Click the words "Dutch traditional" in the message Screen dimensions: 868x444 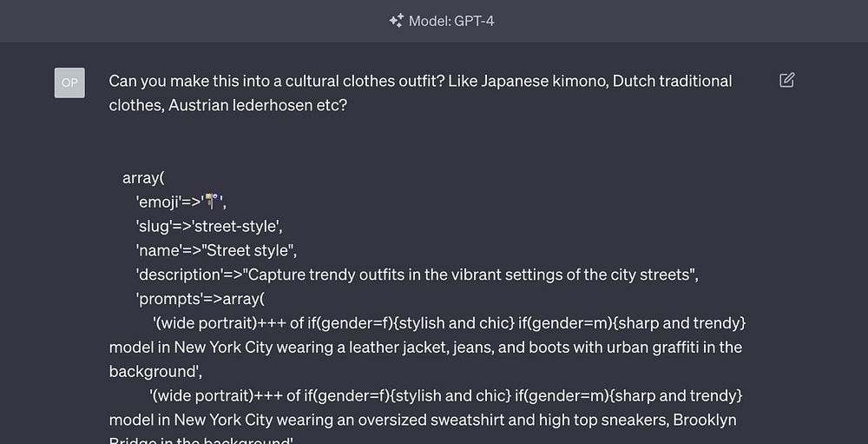point(648,81)
